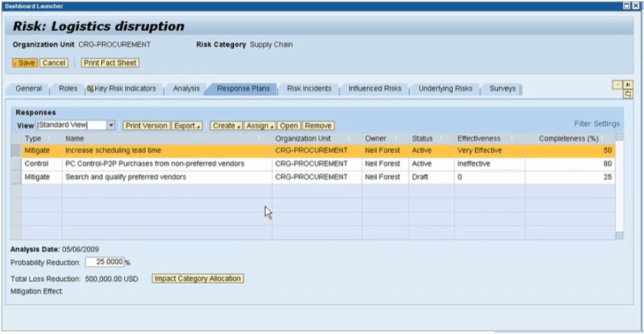
Task: Expand the Export menu button
Action: [187, 126]
